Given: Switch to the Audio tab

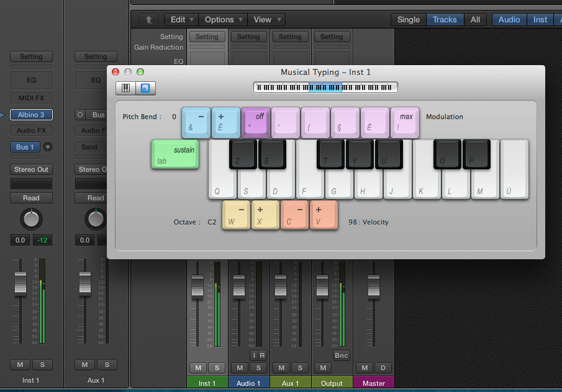Looking at the screenshot, I should tap(509, 19).
